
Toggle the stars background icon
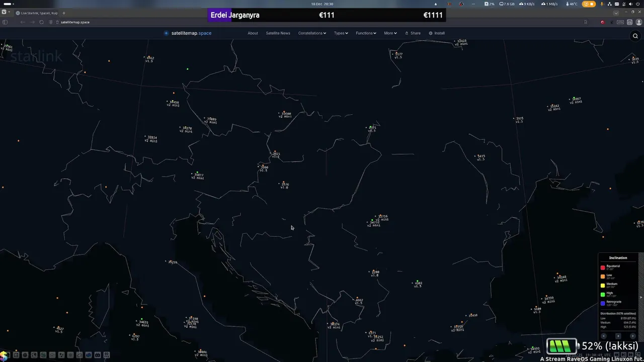tap(61, 355)
